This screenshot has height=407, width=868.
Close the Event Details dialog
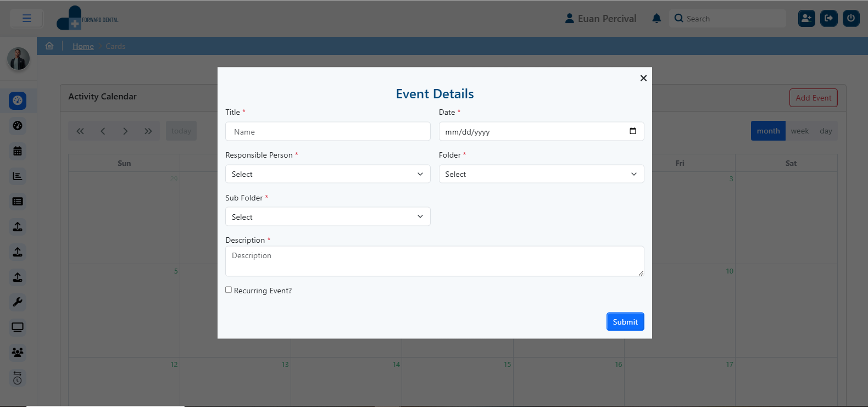coord(643,78)
